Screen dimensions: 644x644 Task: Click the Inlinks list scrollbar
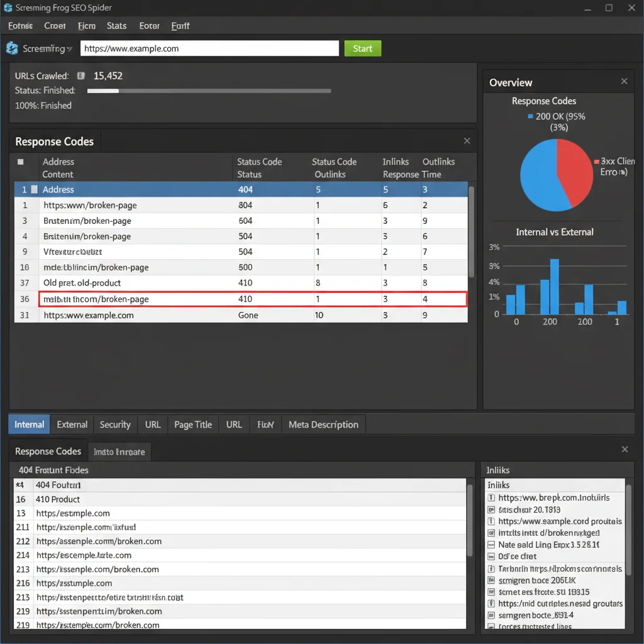coord(628,530)
